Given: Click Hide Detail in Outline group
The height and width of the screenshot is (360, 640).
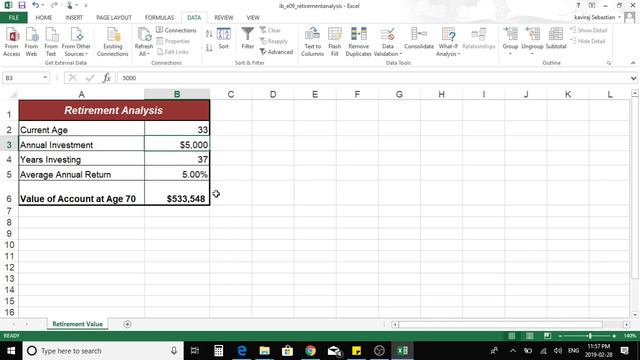Looking at the screenshot, I should (x=588, y=41).
